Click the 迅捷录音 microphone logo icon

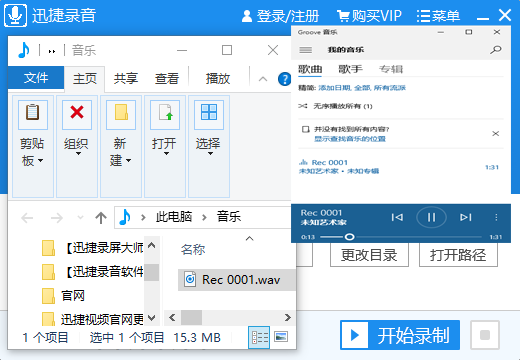[15, 15]
